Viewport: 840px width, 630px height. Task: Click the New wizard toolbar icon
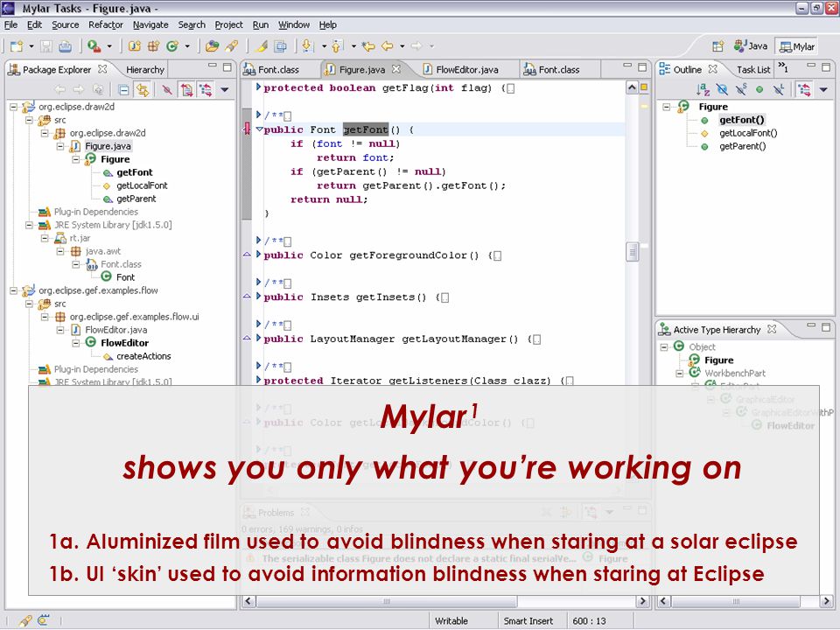pyautogui.click(x=17, y=46)
